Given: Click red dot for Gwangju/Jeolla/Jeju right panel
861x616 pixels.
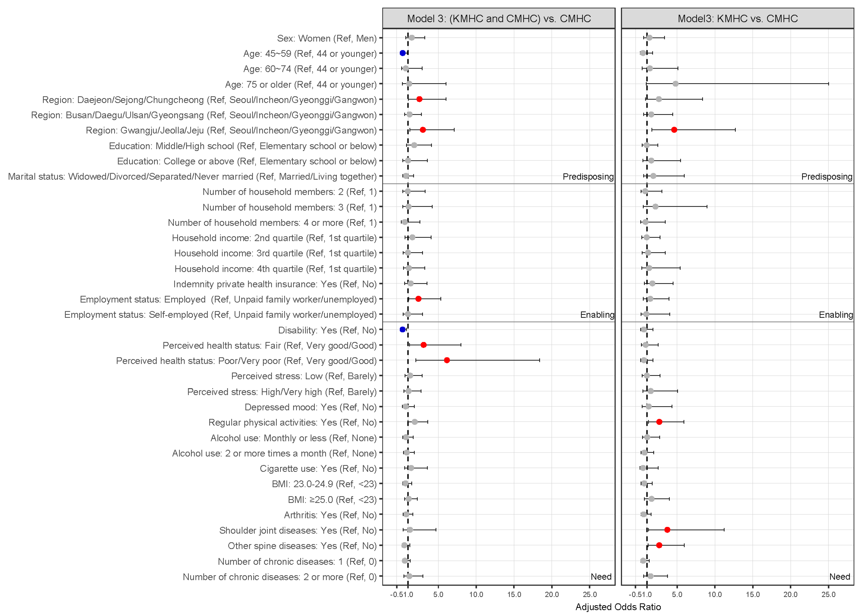Looking at the screenshot, I should pyautogui.click(x=674, y=130).
